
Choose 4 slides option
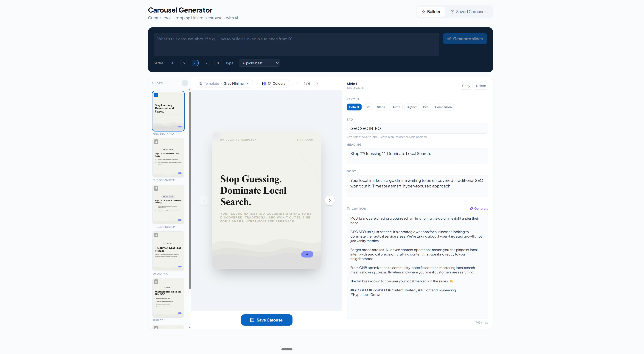click(x=172, y=63)
